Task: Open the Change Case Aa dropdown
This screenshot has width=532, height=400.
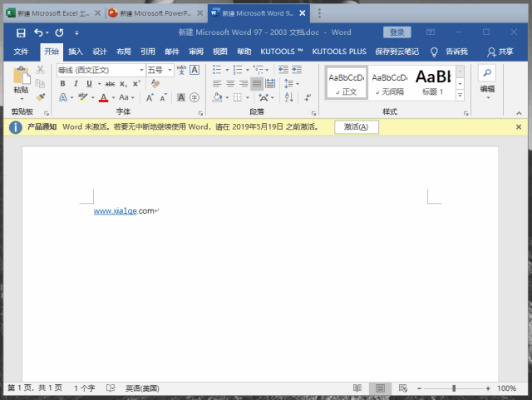Action: pyautogui.click(x=126, y=97)
